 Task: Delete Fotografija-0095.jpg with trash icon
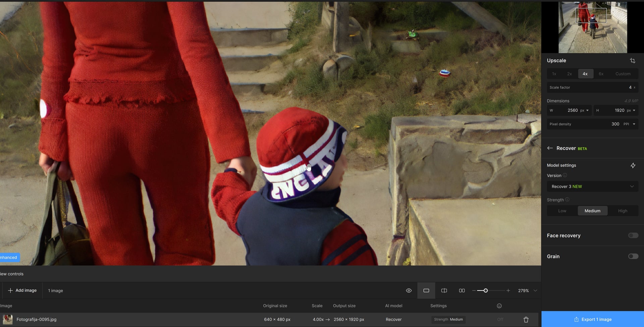click(x=526, y=320)
